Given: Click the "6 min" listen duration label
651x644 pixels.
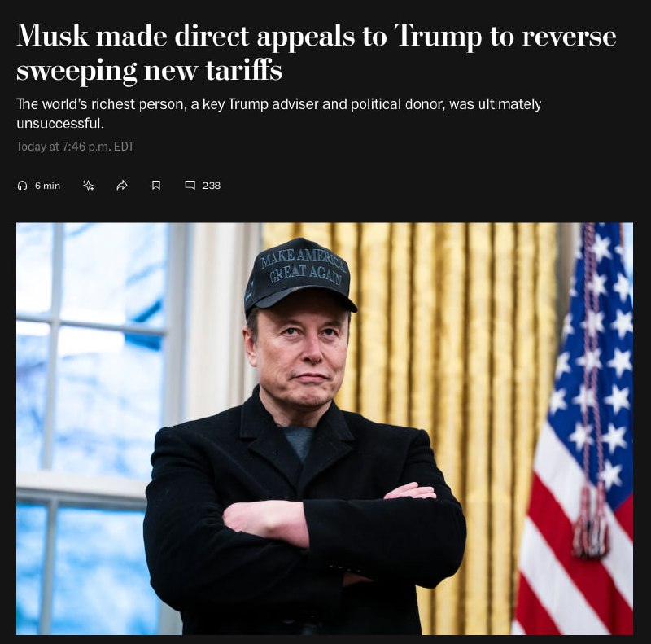Looking at the screenshot, I should (47, 186).
